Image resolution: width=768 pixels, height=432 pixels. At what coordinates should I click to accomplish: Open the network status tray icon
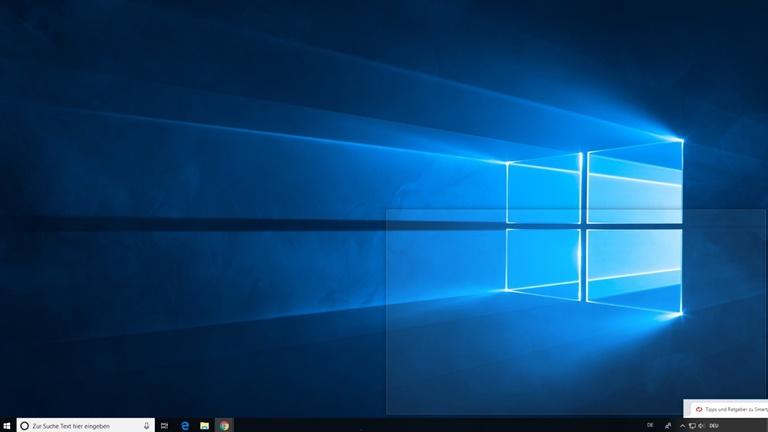[x=692, y=425]
